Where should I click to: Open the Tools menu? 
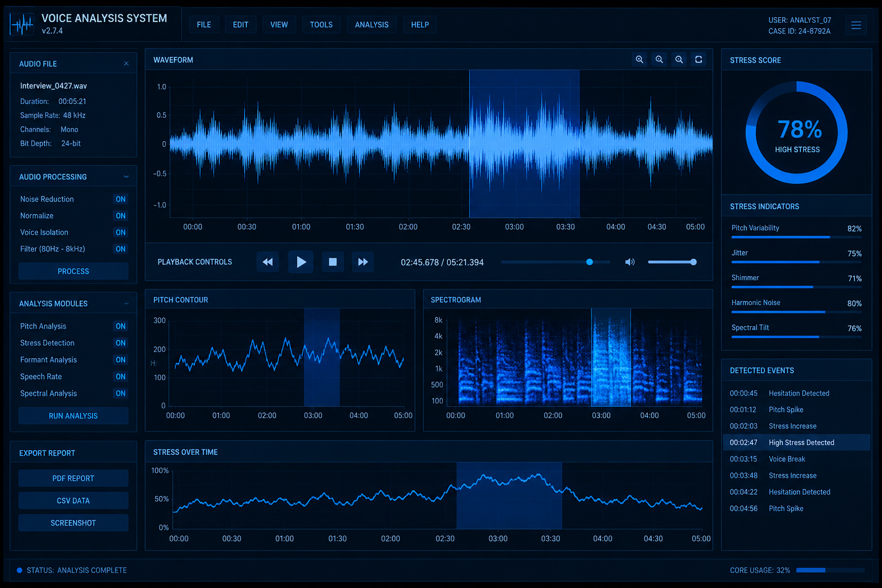tap(322, 25)
